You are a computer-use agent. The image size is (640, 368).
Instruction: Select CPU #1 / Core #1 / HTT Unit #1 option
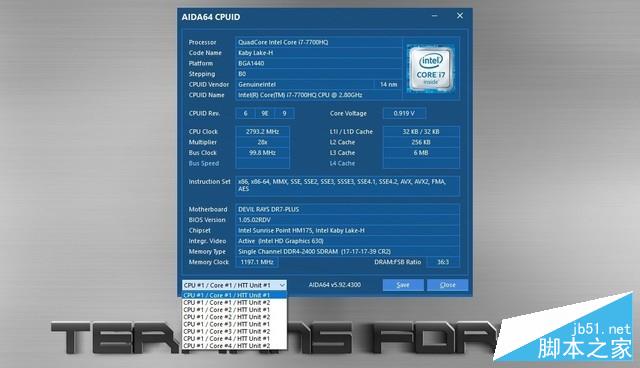pyautogui.click(x=235, y=295)
